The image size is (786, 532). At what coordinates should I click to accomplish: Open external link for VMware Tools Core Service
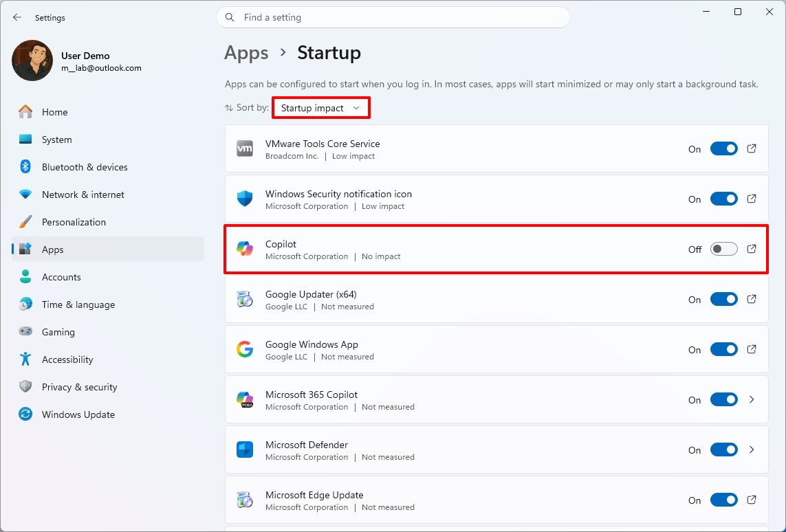click(752, 148)
